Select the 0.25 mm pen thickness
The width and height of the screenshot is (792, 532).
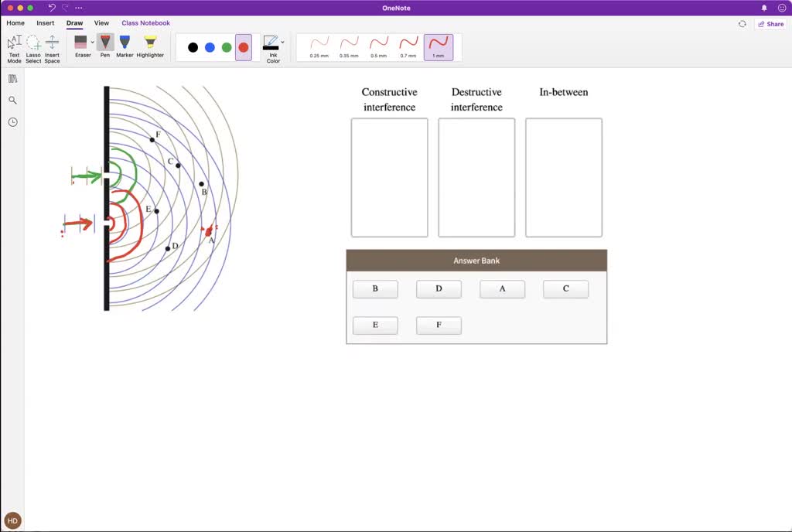tap(319, 46)
